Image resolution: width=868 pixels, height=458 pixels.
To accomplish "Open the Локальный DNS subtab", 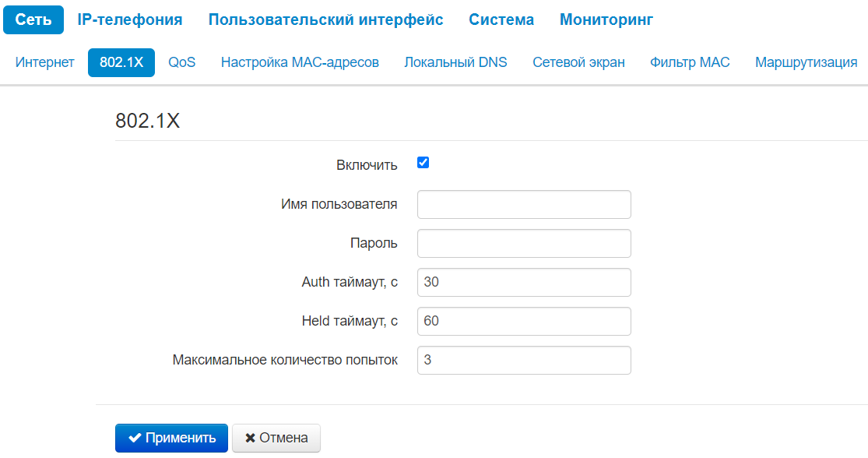I will click(x=455, y=62).
